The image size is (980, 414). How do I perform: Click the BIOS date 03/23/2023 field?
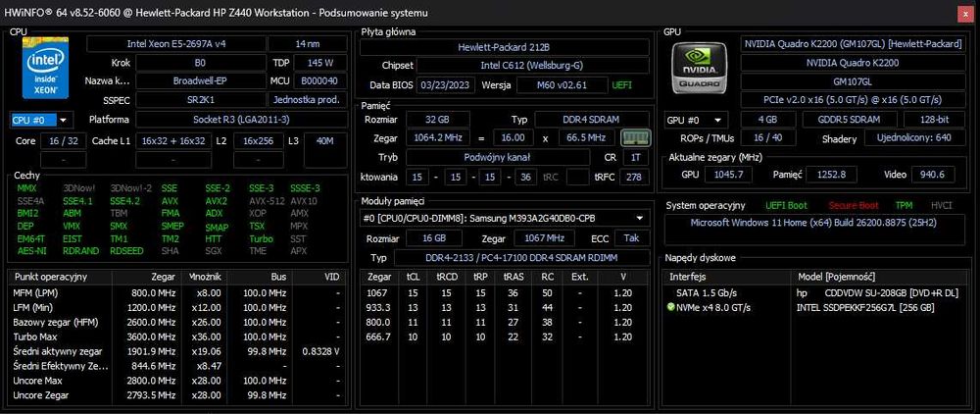click(446, 85)
